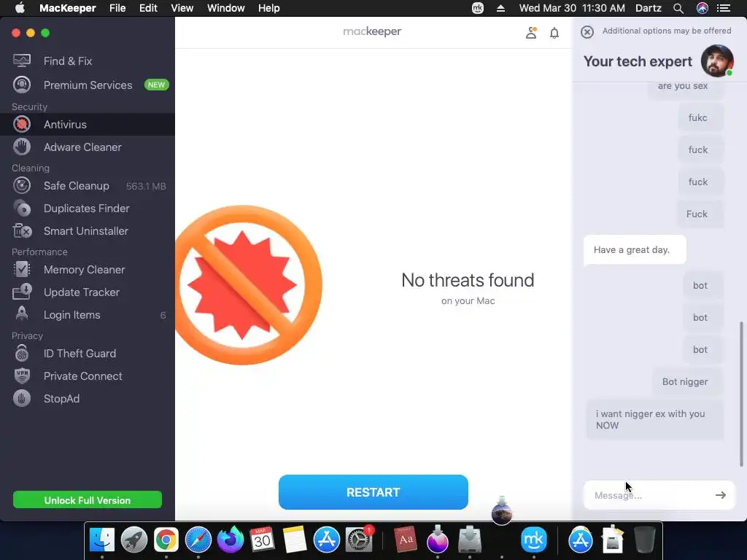Open Memory Cleaner

click(88, 270)
